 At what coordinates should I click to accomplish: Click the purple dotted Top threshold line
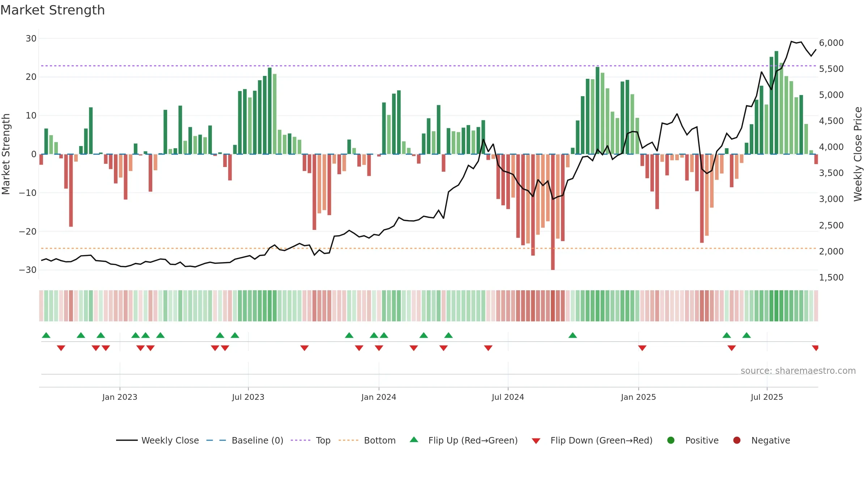coord(429,66)
